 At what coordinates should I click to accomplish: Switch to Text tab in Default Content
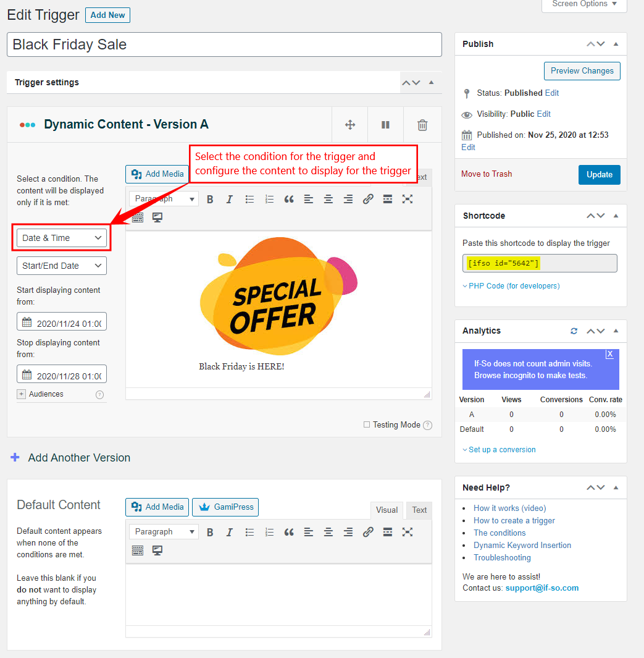pyautogui.click(x=419, y=510)
